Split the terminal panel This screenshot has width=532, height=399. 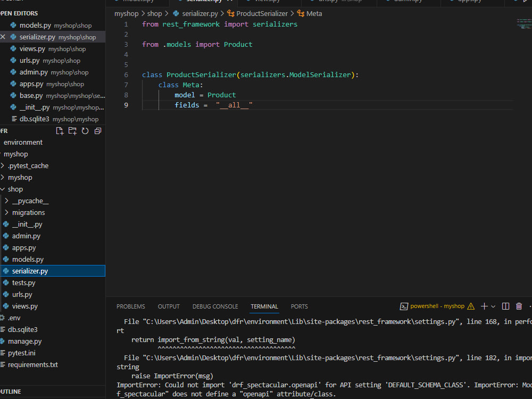(505, 306)
